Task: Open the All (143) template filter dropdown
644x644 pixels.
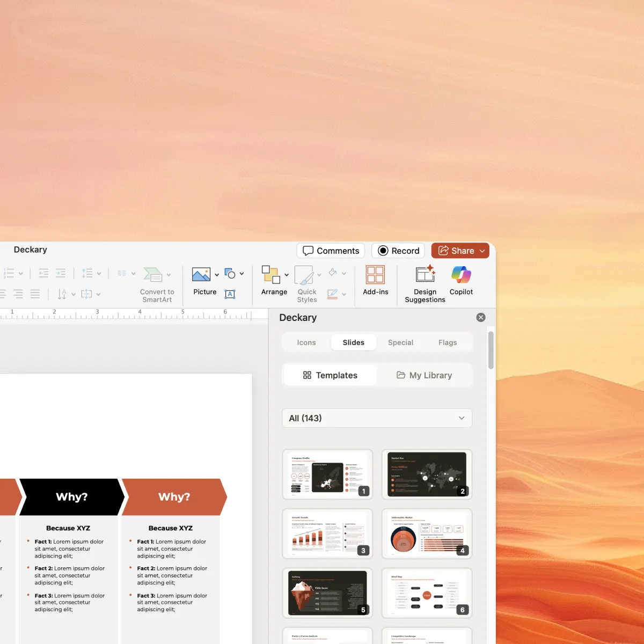Action: tap(376, 418)
